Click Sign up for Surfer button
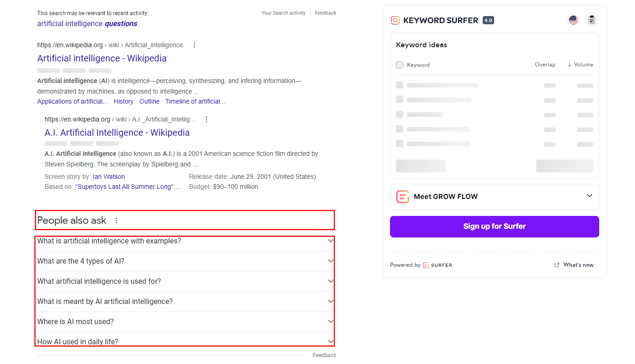Screen dimensions: 635x364 494,226
